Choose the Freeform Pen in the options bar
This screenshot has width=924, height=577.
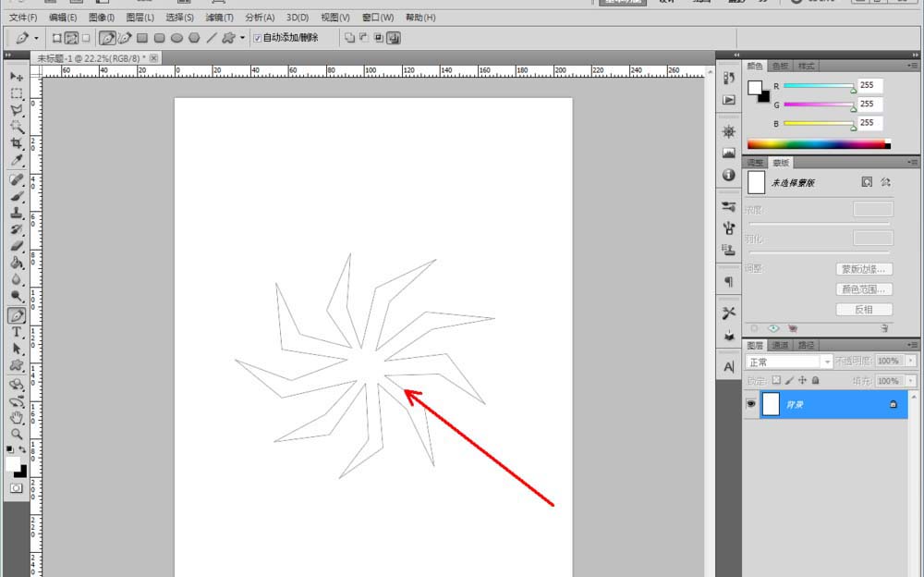tap(125, 38)
